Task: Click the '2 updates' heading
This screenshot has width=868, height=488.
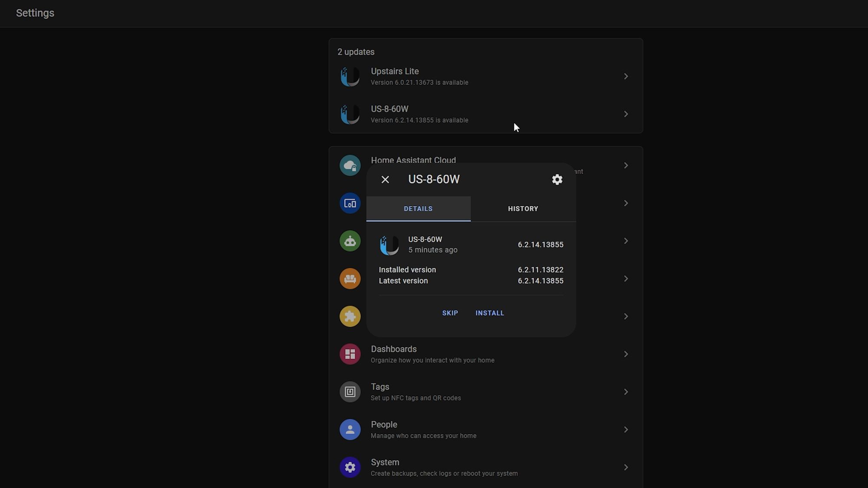Action: [356, 52]
